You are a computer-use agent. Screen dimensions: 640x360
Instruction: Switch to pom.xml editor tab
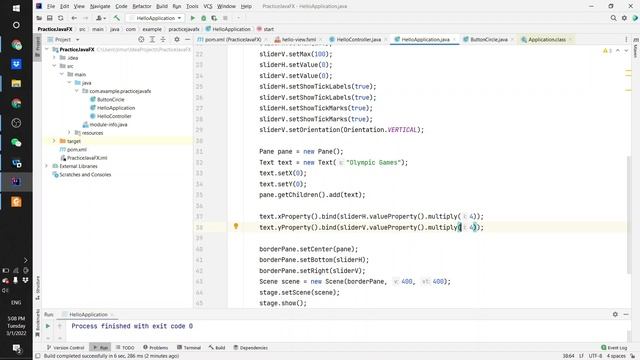(232, 40)
